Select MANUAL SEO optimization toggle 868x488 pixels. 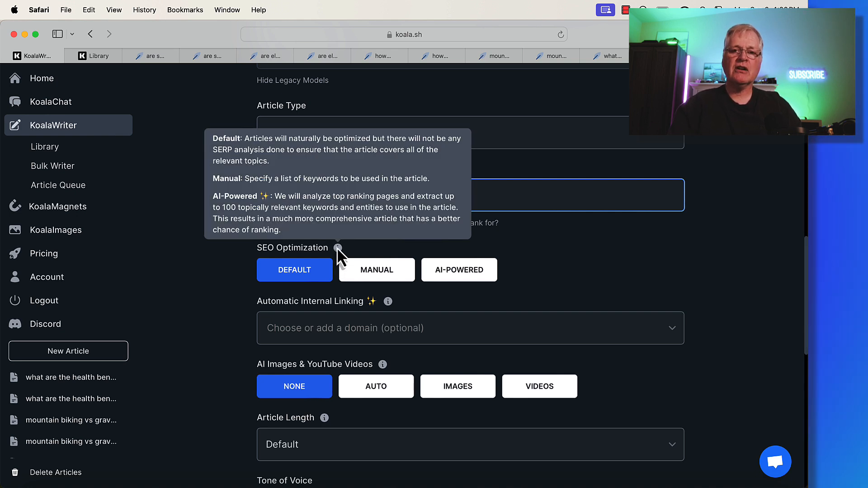[377, 270]
